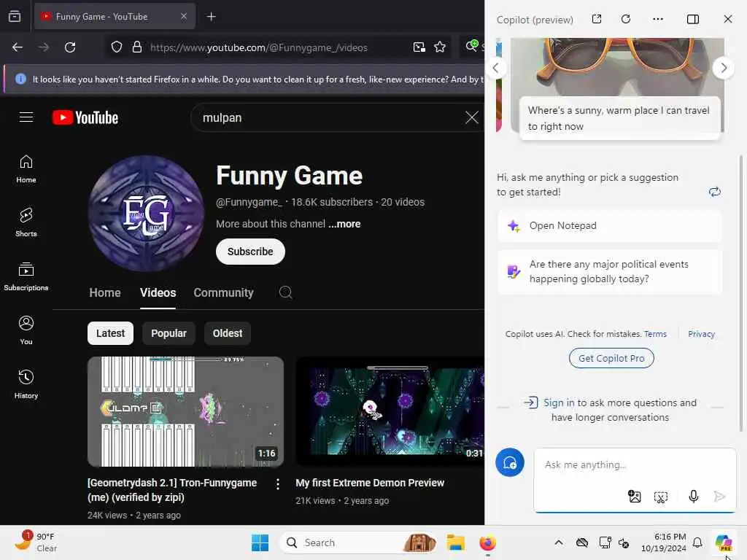Toggle Copilot sidebar docking view
Image resolution: width=747 pixels, height=560 pixels.
[693, 19]
